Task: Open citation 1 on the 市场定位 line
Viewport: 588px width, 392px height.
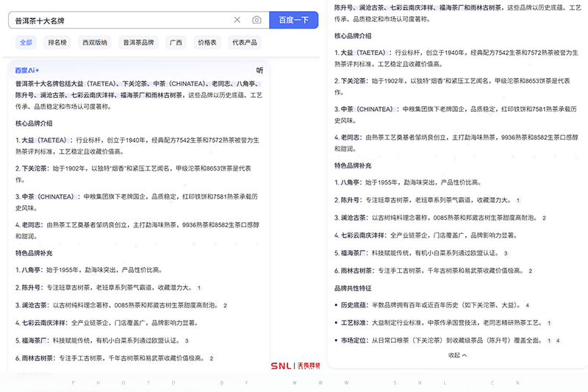Action: 549,341
